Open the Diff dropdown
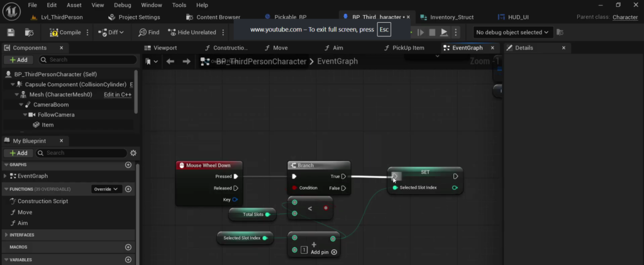The height and width of the screenshot is (265, 644). coord(111,33)
